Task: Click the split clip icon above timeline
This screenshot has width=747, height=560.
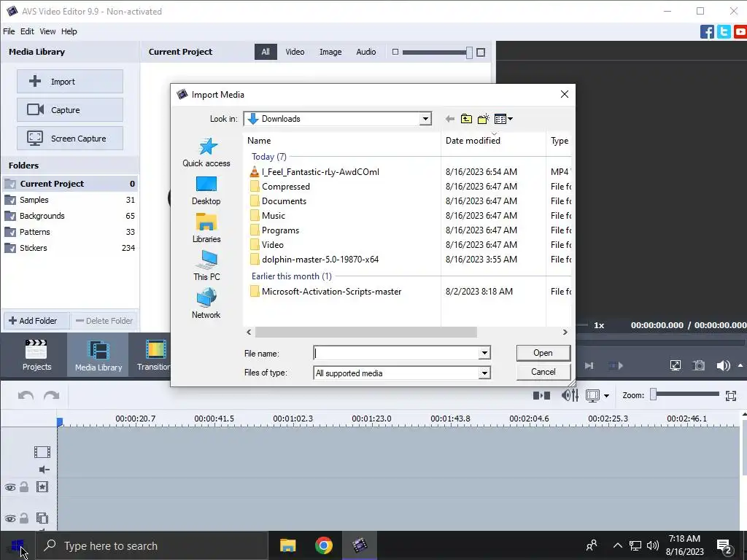Action: tap(541, 395)
